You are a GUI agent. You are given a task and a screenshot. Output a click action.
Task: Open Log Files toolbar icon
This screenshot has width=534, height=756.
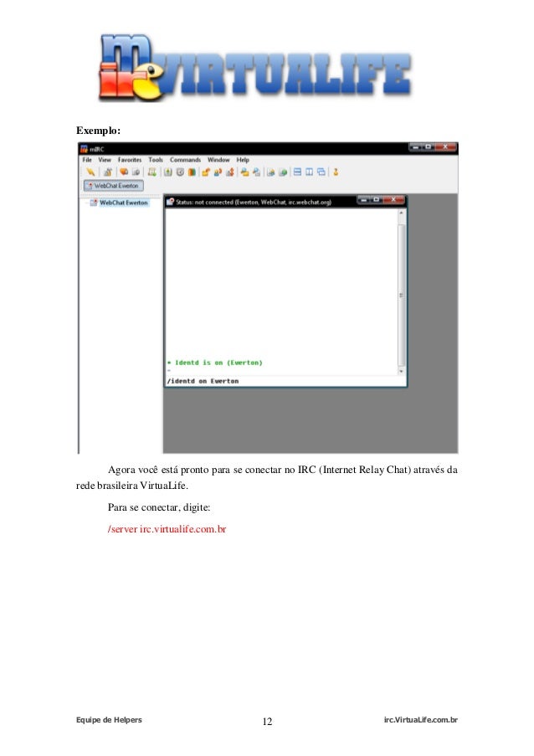pyautogui.click(x=256, y=172)
